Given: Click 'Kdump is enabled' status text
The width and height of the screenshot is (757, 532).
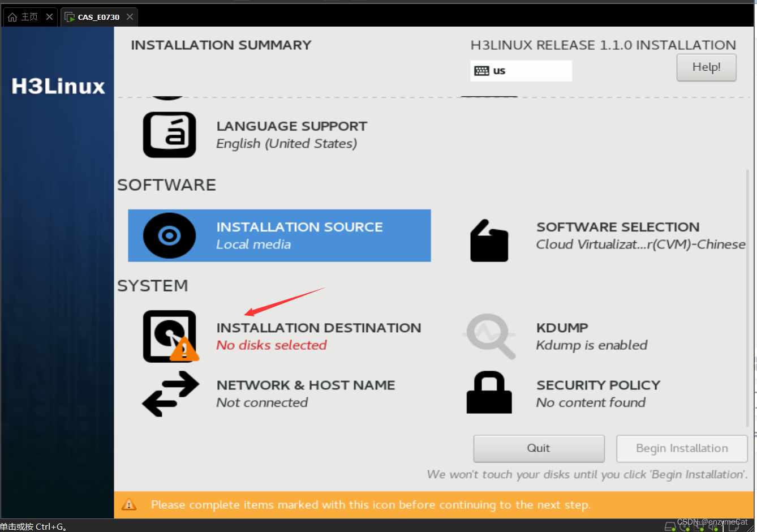Looking at the screenshot, I should click(592, 345).
